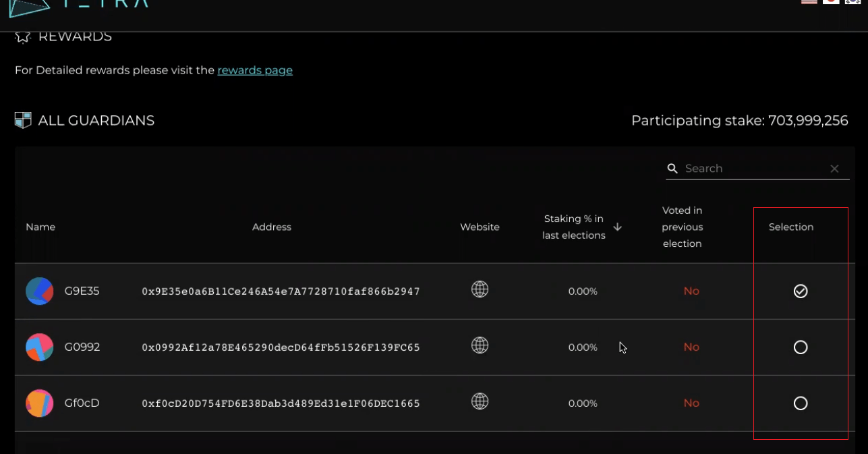
Task: Click Voted in previous election header
Action: click(x=683, y=227)
